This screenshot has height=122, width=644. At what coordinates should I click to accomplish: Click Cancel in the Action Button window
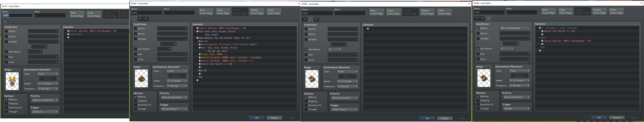[x=274, y=118]
